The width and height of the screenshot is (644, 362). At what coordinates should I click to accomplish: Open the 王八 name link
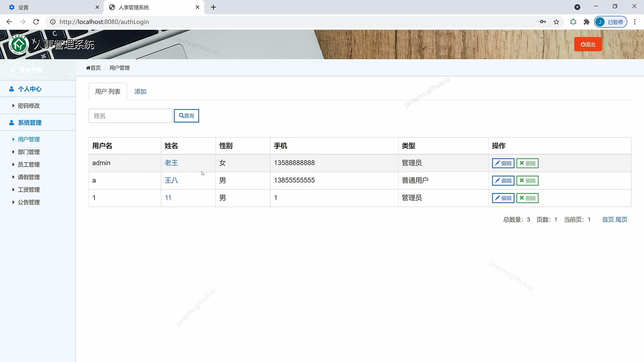171,180
